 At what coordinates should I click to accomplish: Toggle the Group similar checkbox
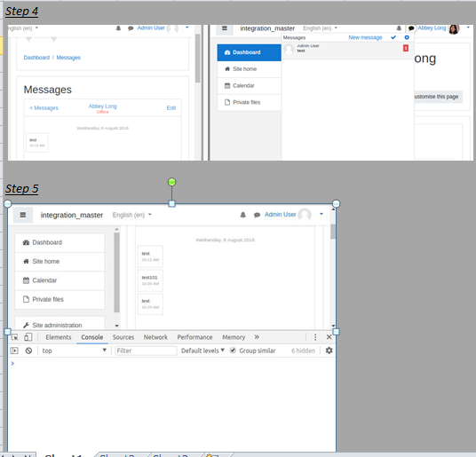pyautogui.click(x=233, y=351)
